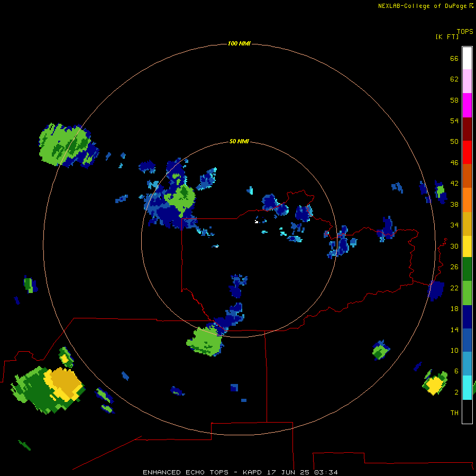
Task: Select the bright red legend swatch
Action: (467, 152)
